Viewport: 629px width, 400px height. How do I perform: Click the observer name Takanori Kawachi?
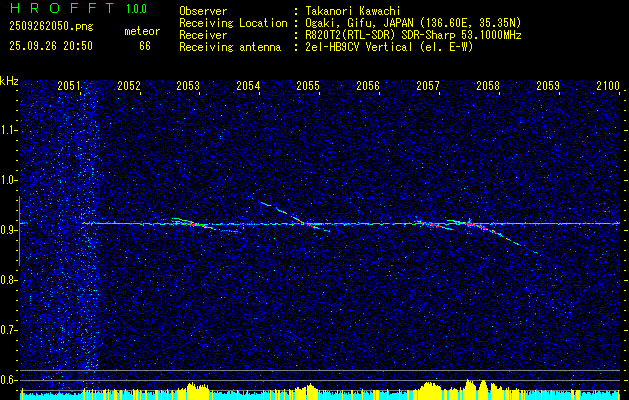[353, 11]
